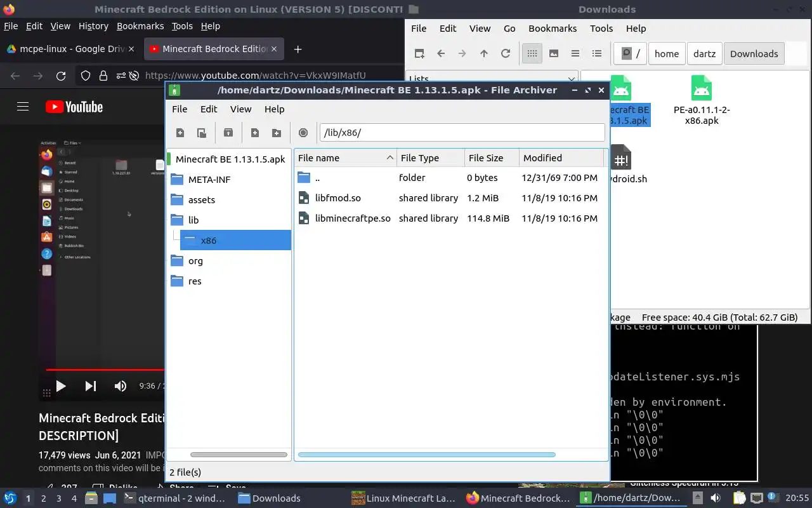Select x86 folder in archive tree
The height and width of the screenshot is (508, 812).
pyautogui.click(x=235, y=240)
